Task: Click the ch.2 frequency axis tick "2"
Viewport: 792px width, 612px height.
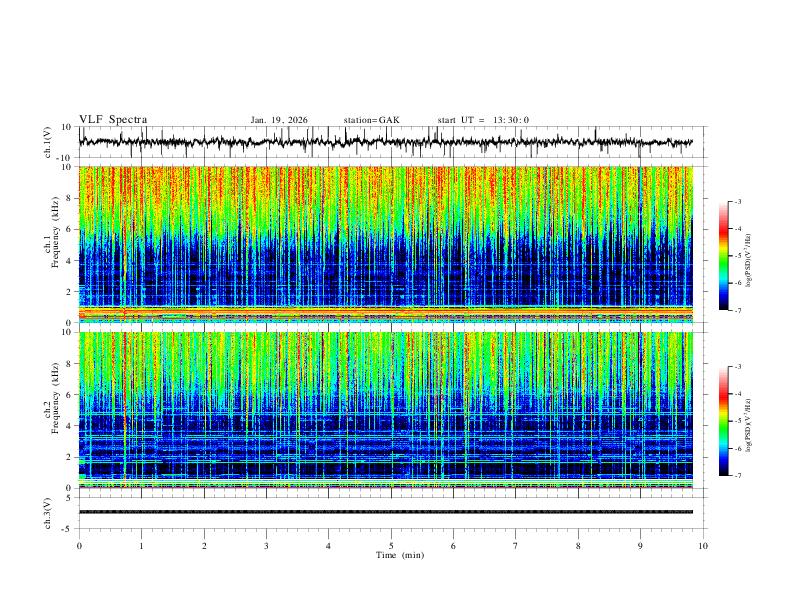Action: (x=70, y=457)
